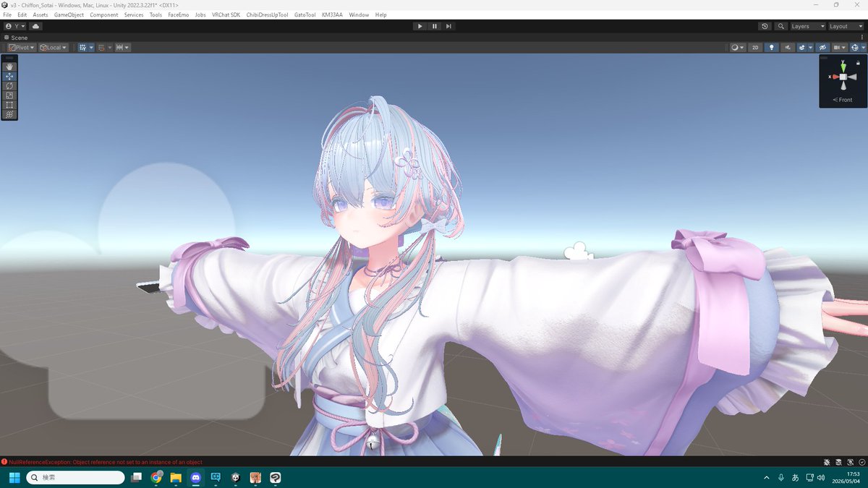Screen dimensions: 868x488
Task: Open the Undo History button
Action: [765, 26]
